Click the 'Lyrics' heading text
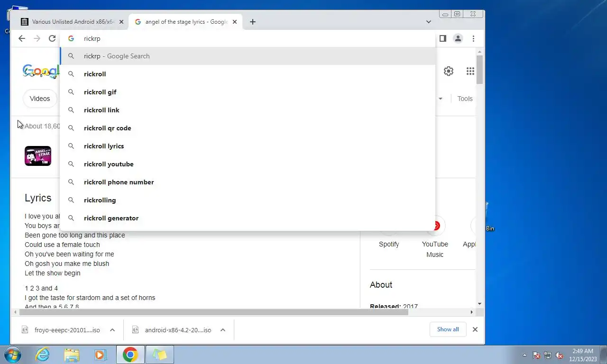The image size is (607, 364). 38,198
